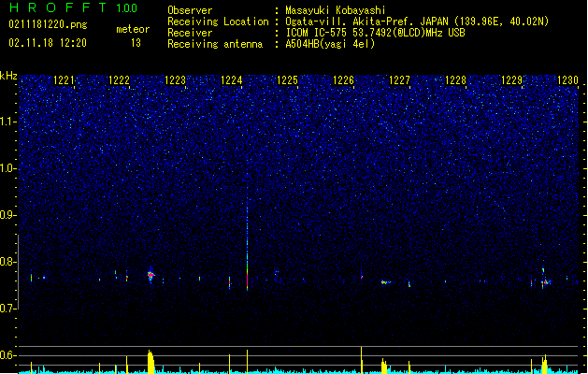The height and width of the screenshot is (374, 588).
Task: Click the 0.8 kHz axis label
Action: coord(7,262)
